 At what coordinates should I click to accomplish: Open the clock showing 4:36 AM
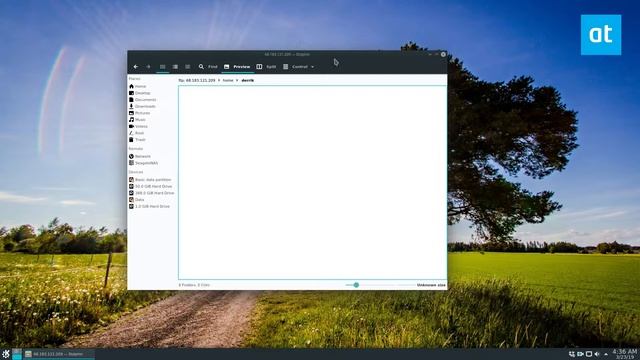[x=624, y=354]
